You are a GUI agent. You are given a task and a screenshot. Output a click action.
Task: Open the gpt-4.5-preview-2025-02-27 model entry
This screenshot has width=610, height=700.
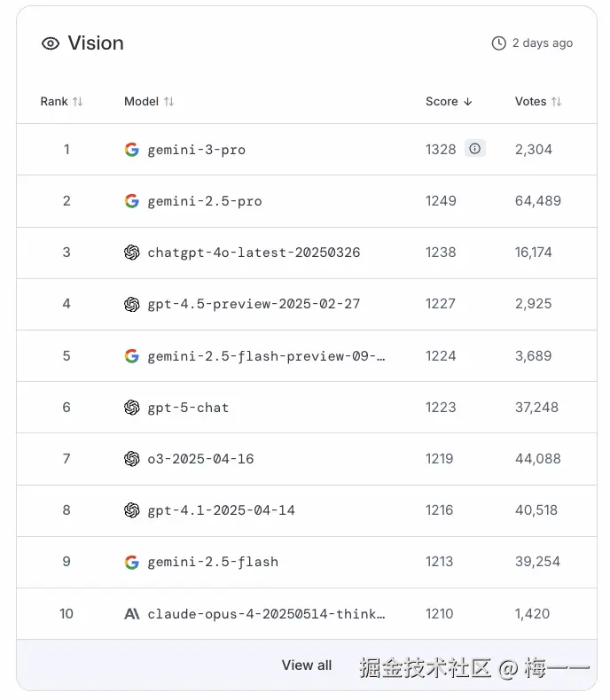click(x=254, y=304)
